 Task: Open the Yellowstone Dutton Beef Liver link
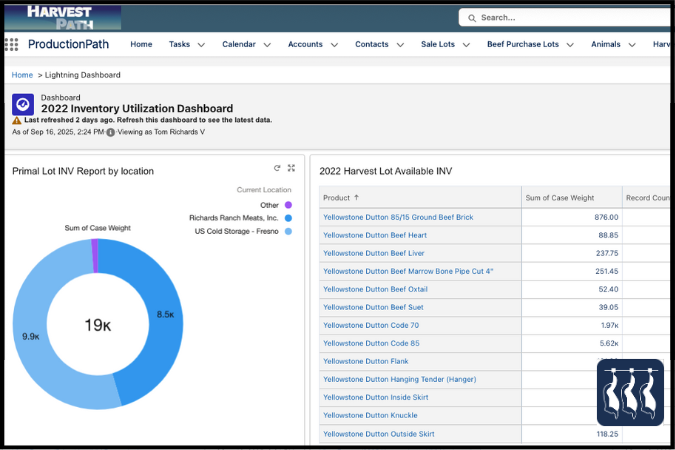click(374, 253)
